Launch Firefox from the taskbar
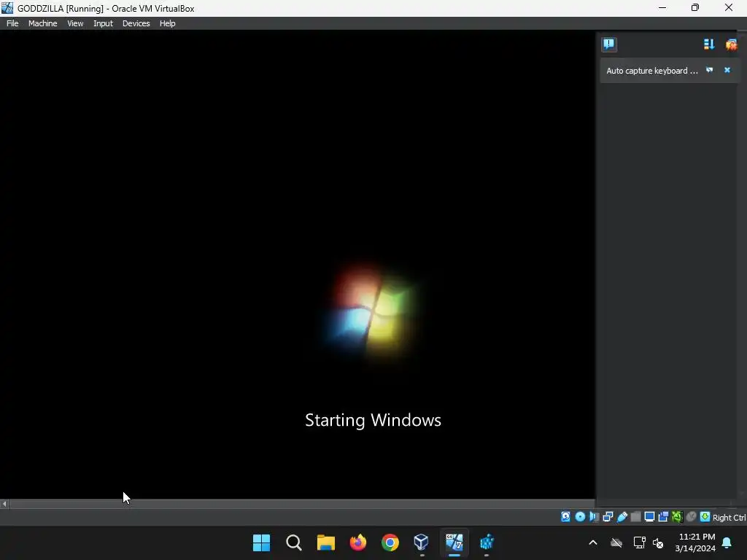The image size is (747, 560). pyautogui.click(x=357, y=542)
